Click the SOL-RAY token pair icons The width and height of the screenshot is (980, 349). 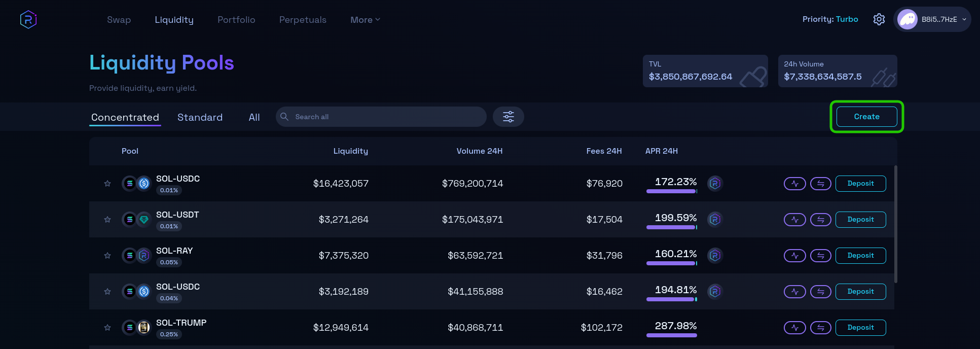coord(137,256)
